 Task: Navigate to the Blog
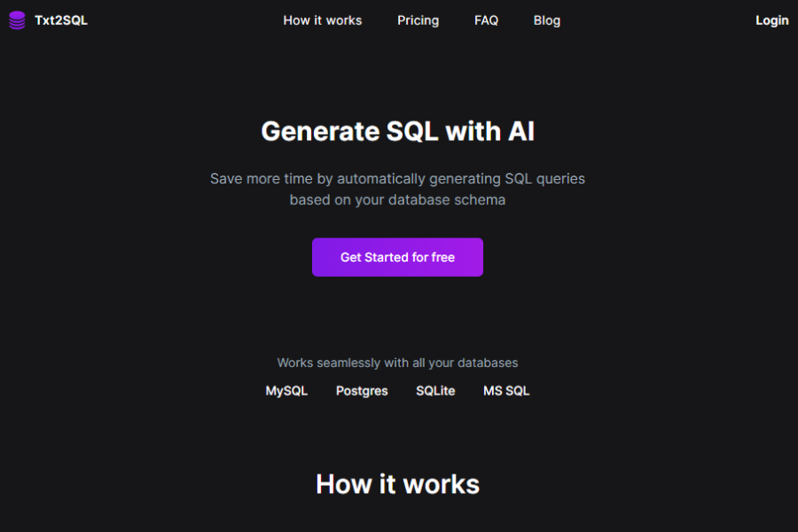click(546, 20)
